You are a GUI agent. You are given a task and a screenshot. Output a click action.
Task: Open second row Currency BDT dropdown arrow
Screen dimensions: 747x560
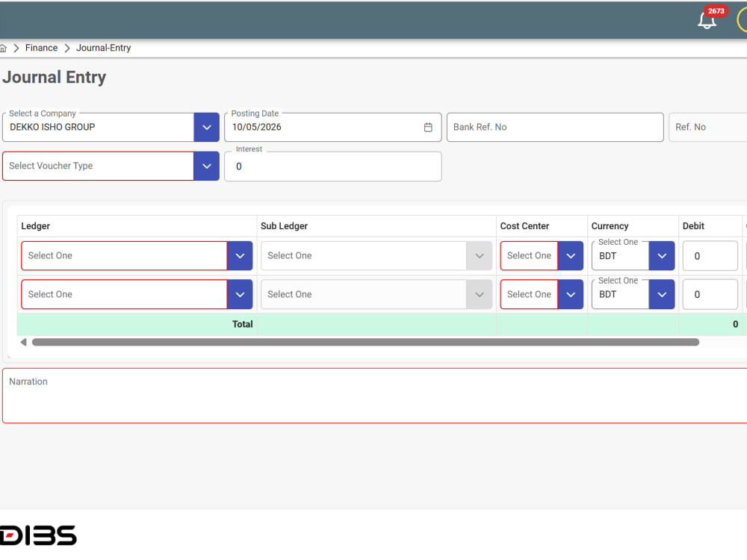662,294
